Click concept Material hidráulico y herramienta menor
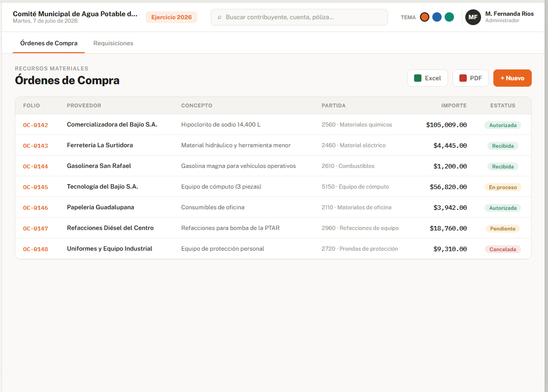 [236, 145]
